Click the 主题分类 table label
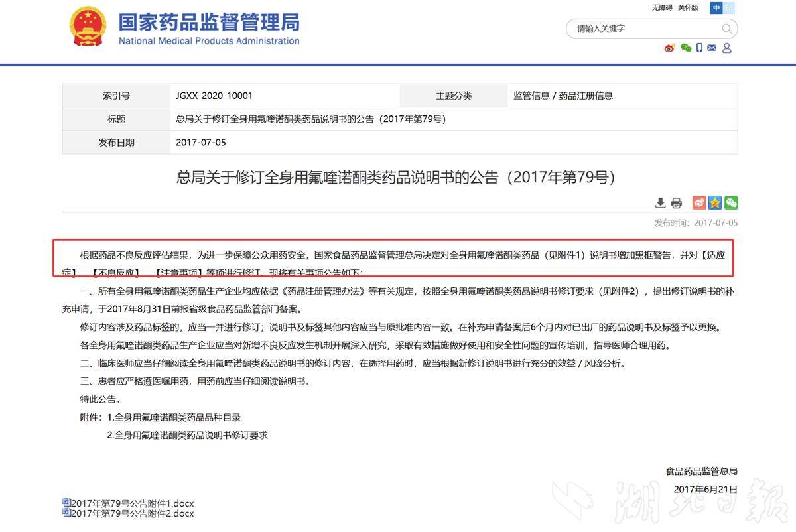This screenshot has width=796, height=532. point(454,96)
